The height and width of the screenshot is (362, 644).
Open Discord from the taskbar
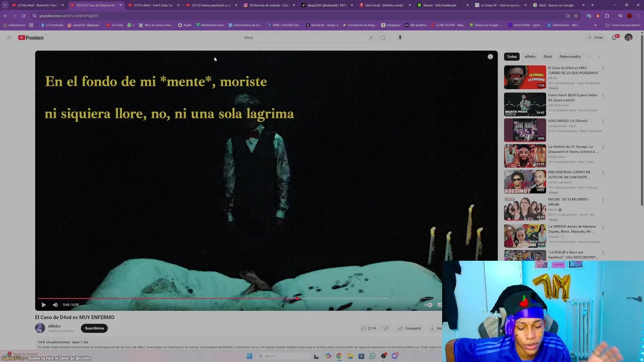click(x=395, y=356)
